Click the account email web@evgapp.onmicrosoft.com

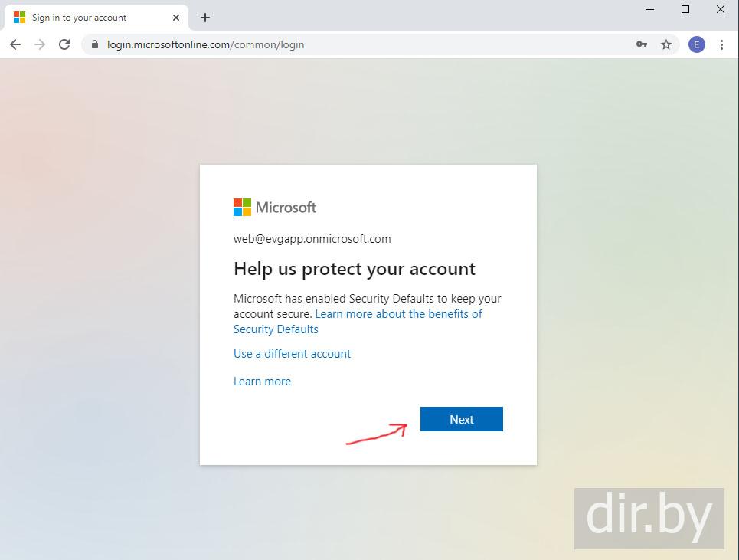tap(312, 239)
